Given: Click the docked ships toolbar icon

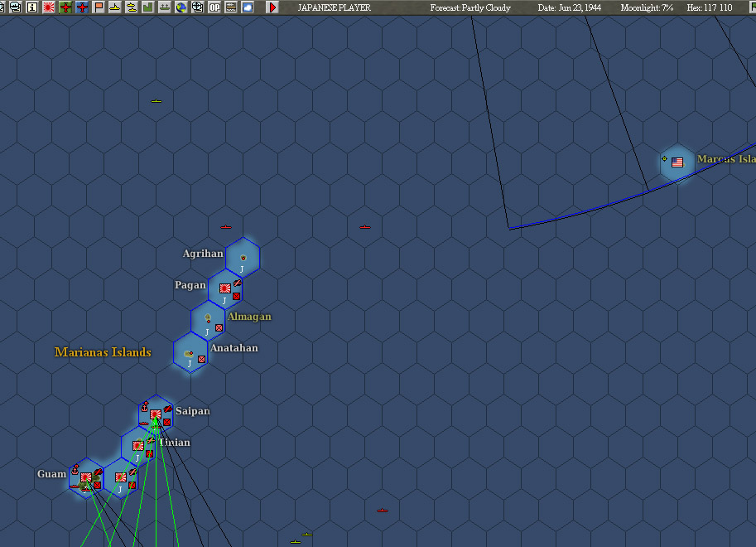Looking at the screenshot, I should click(165, 7).
